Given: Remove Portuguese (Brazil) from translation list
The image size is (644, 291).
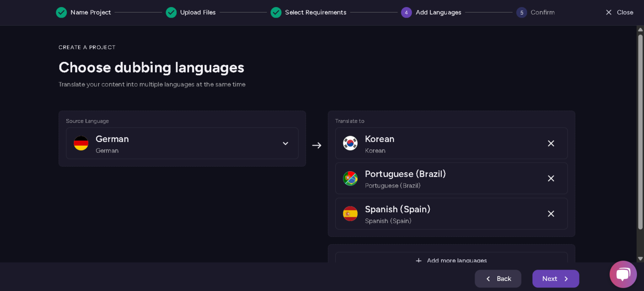Looking at the screenshot, I should 551,178.
